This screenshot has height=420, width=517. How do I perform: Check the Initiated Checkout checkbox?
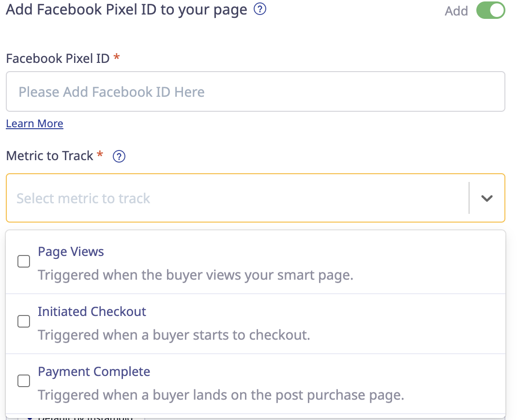[24, 321]
